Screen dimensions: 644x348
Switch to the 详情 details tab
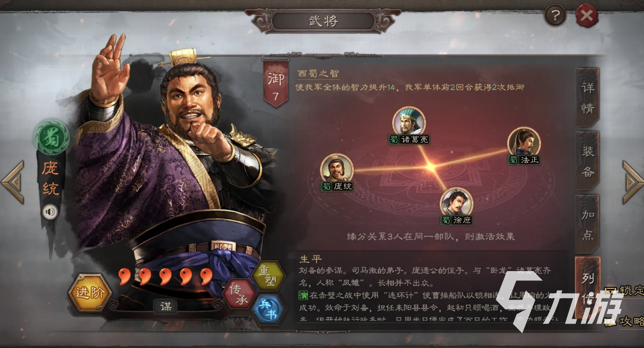(x=588, y=97)
